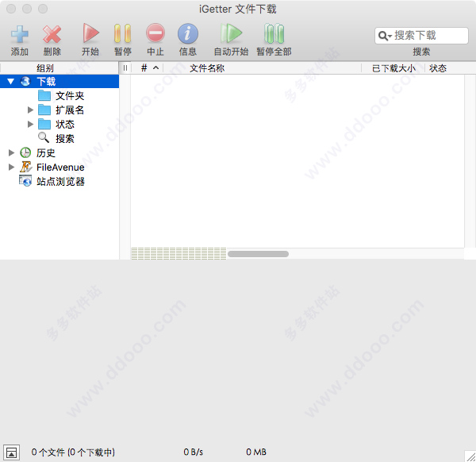
Task: Pause download with the 暂停 icon
Action: (x=123, y=33)
